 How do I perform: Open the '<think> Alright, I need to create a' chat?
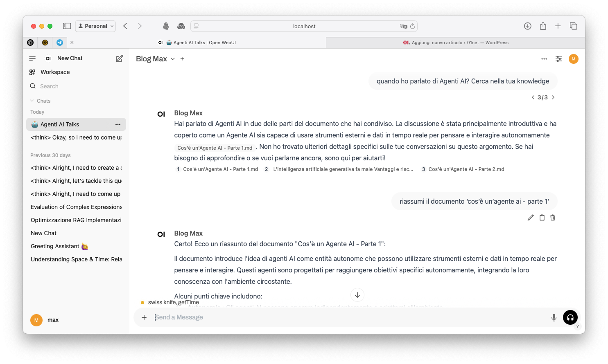pos(76,168)
